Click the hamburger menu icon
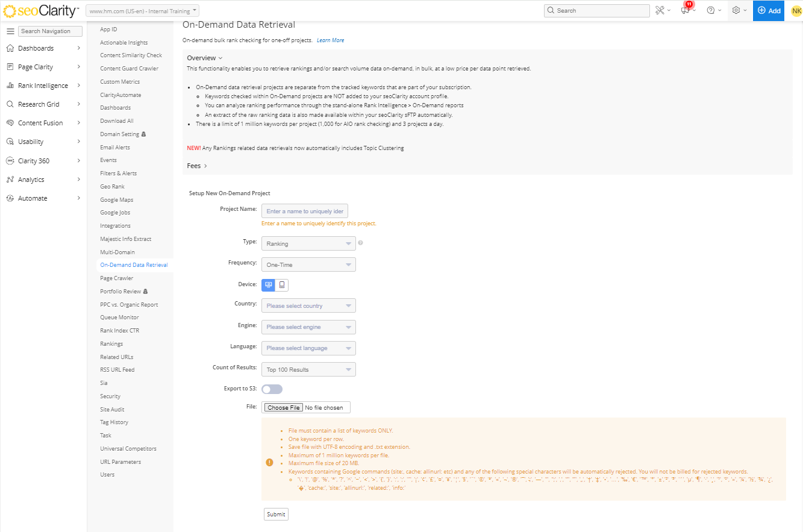Screen dimensions: 803x532 pyautogui.click(x=10, y=31)
